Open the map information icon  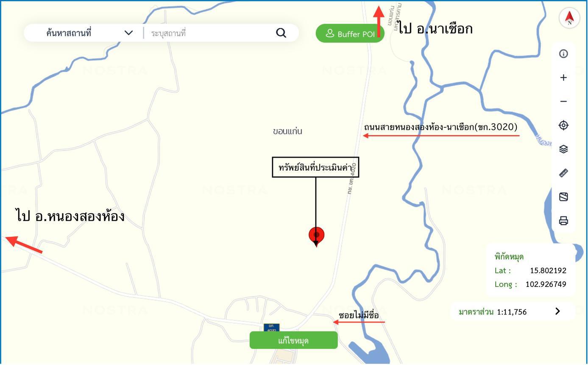(563, 53)
